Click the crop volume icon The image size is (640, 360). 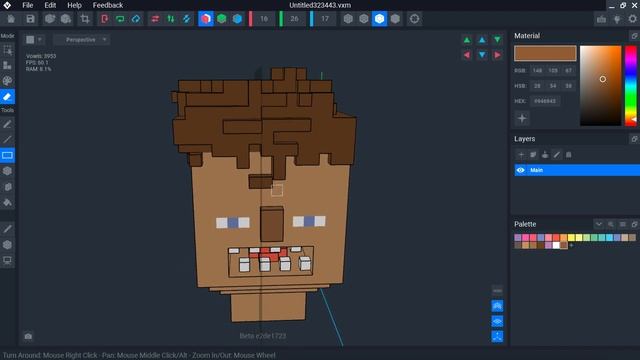(x=85, y=19)
